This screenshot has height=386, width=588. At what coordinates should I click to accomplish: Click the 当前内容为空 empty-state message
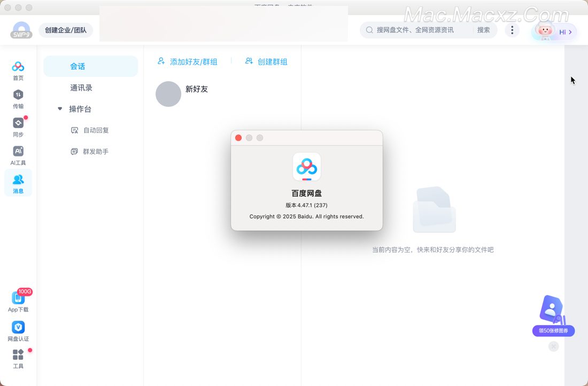433,250
